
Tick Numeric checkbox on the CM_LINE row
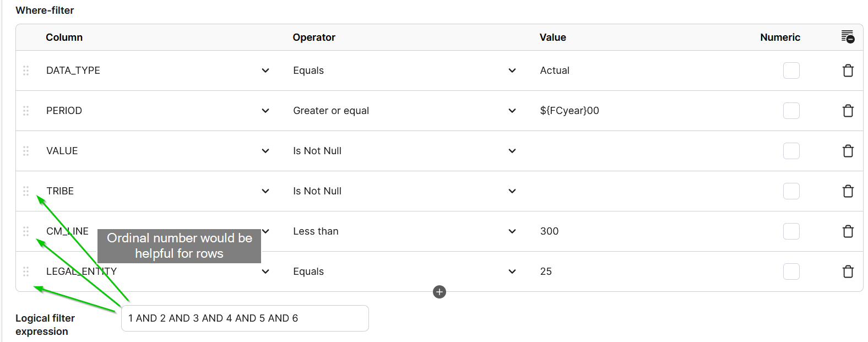click(791, 231)
